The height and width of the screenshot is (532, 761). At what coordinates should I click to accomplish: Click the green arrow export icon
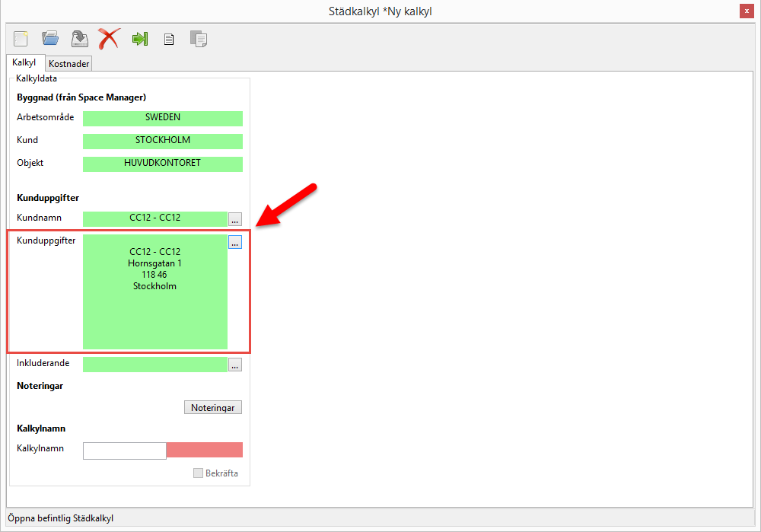pyautogui.click(x=139, y=38)
